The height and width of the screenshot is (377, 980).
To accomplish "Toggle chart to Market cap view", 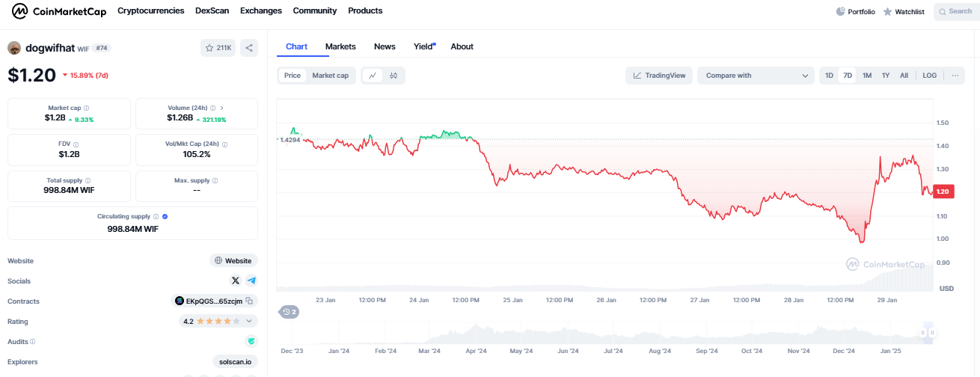I will 330,76.
